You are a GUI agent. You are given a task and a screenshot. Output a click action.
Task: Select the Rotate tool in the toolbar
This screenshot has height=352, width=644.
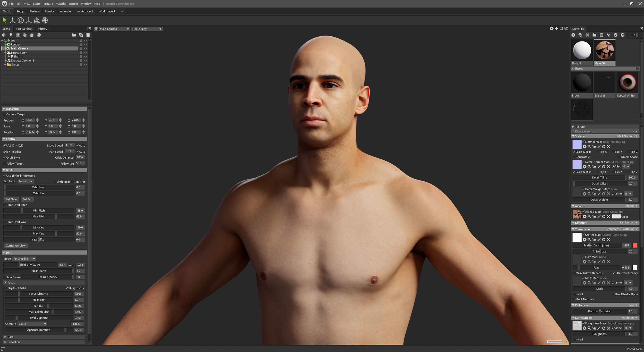click(x=21, y=20)
